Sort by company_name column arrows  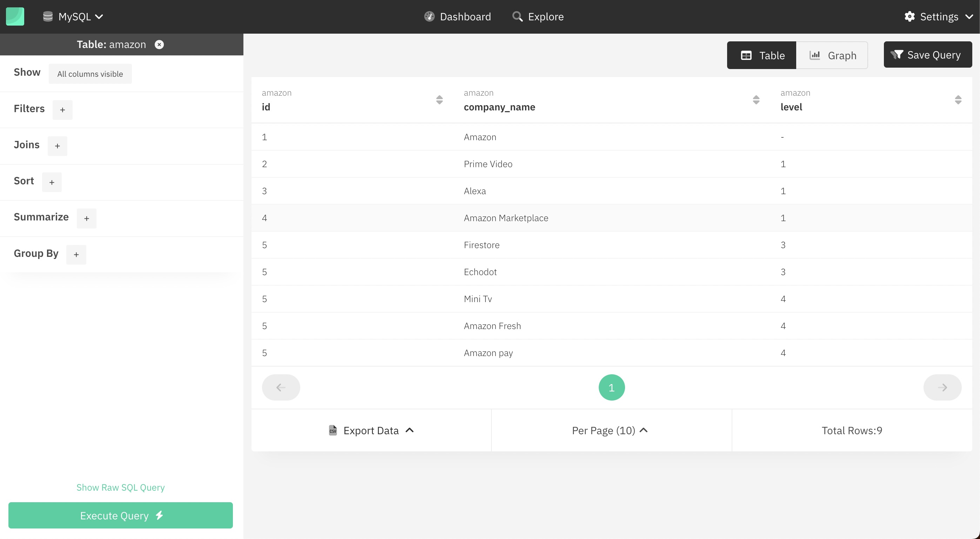click(x=756, y=100)
